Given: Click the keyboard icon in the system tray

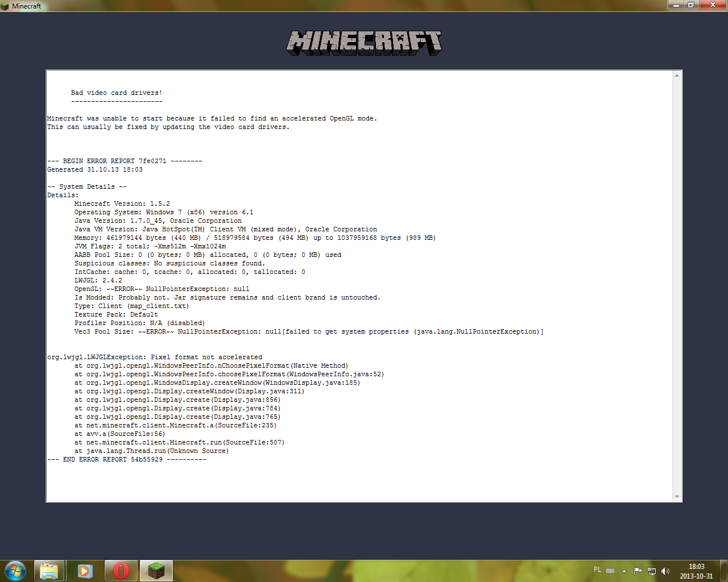Looking at the screenshot, I should 610,571.
